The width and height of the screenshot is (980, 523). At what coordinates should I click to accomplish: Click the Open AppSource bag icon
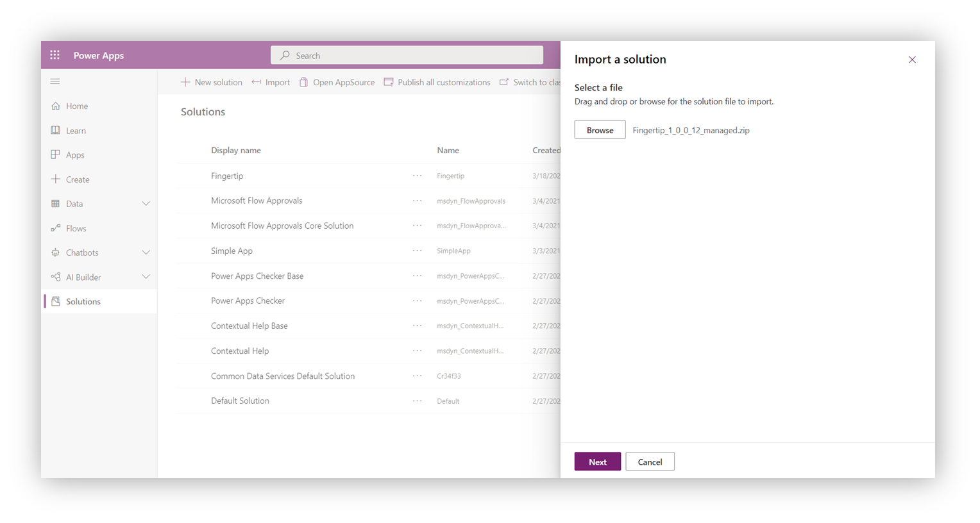pos(304,82)
